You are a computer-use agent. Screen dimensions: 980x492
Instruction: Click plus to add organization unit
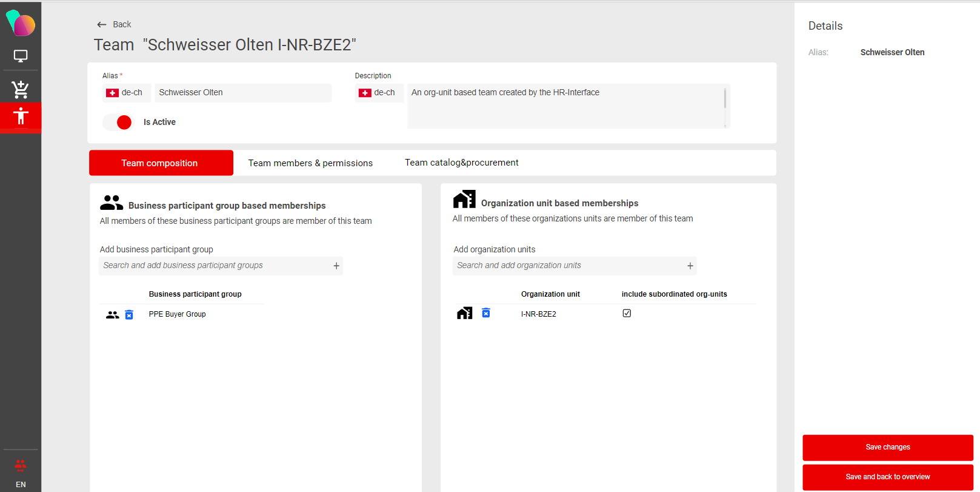(690, 266)
